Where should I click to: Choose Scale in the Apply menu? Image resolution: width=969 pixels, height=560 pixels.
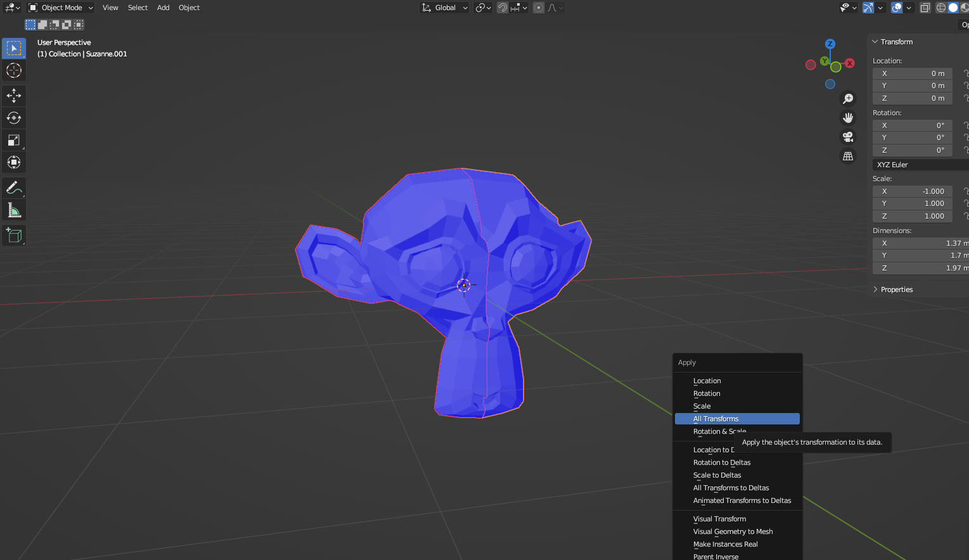[737, 406]
